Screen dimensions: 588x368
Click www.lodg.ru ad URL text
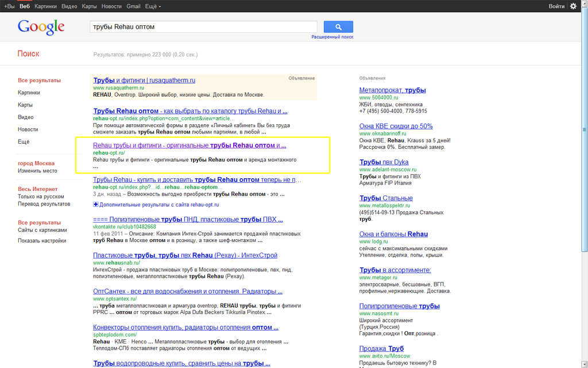(x=373, y=241)
